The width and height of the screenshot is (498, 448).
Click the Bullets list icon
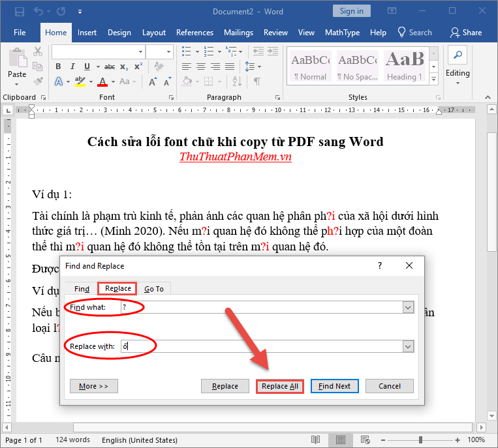click(187, 51)
